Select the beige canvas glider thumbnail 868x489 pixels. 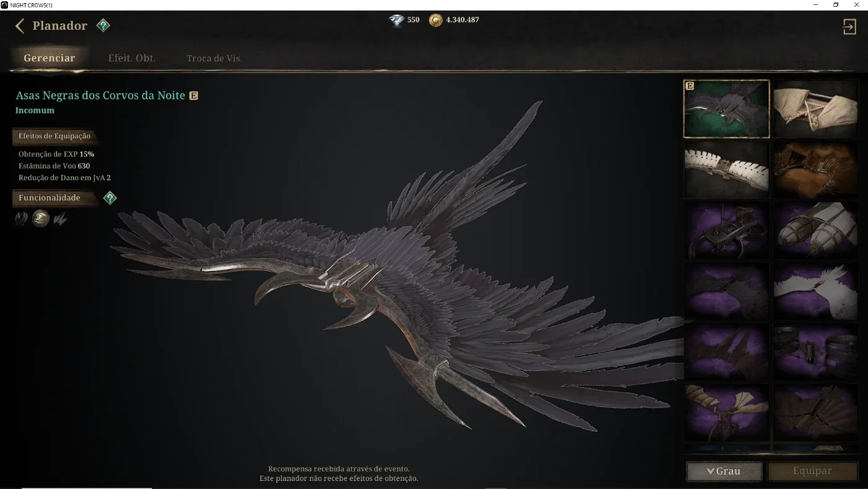815,109
